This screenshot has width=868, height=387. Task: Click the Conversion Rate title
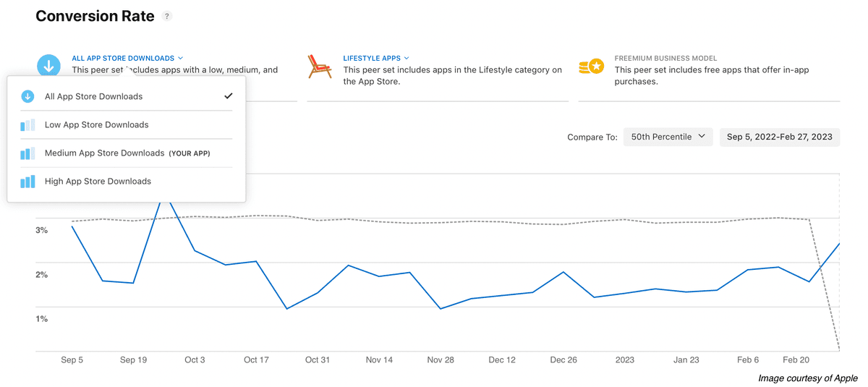coord(95,16)
